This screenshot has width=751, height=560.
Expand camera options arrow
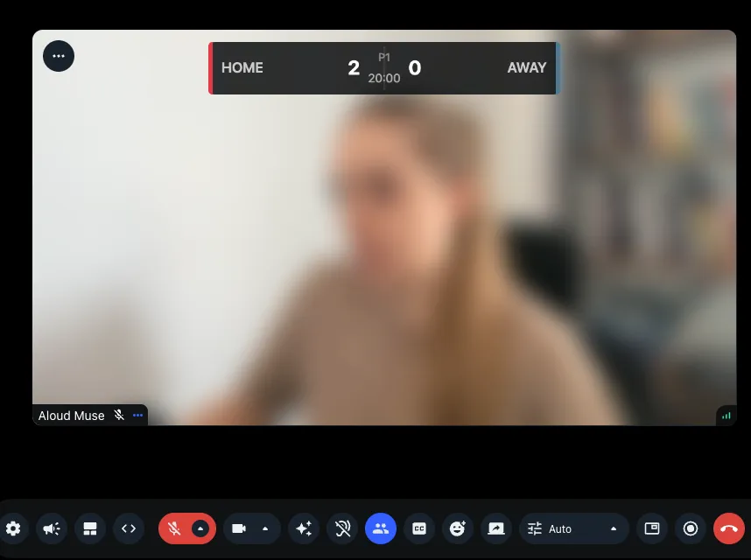(265, 528)
